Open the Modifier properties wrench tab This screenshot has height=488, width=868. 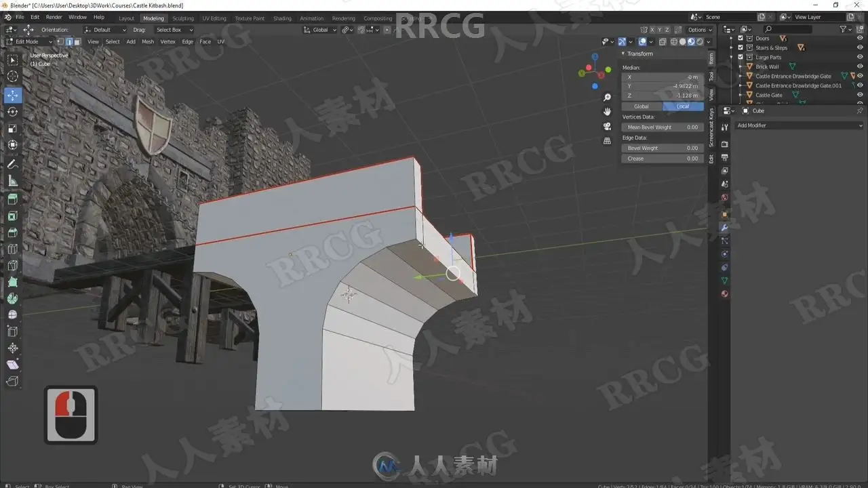point(724,227)
